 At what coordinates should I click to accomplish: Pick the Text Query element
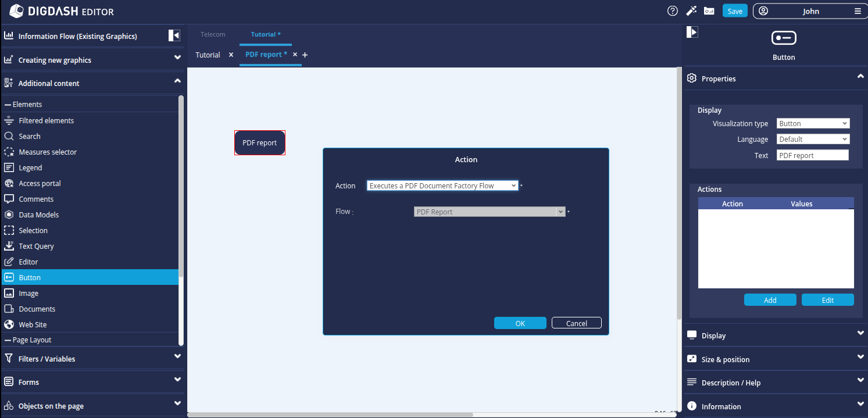36,246
